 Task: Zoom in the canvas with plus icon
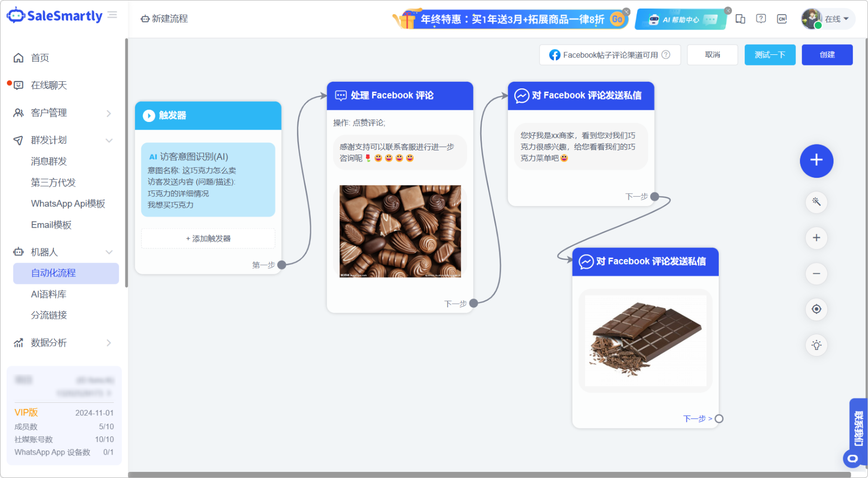point(816,238)
